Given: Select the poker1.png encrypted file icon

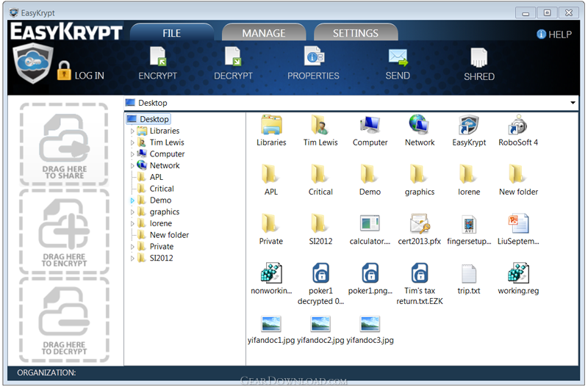Looking at the screenshot, I should (370, 273).
